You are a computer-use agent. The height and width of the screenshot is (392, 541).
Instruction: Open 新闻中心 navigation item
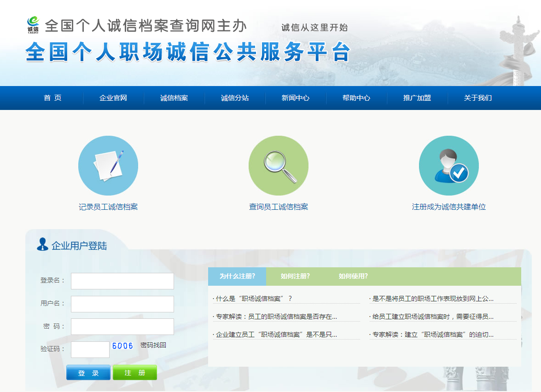tap(296, 98)
